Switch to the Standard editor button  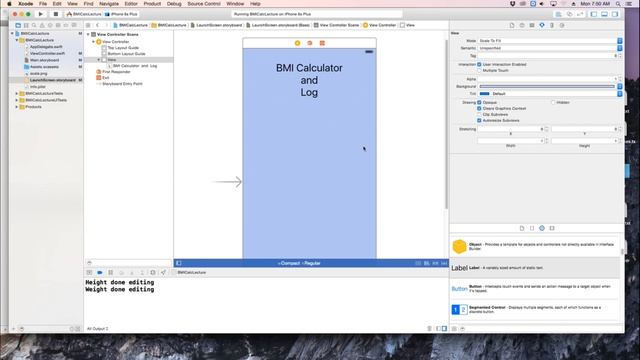[558, 14]
